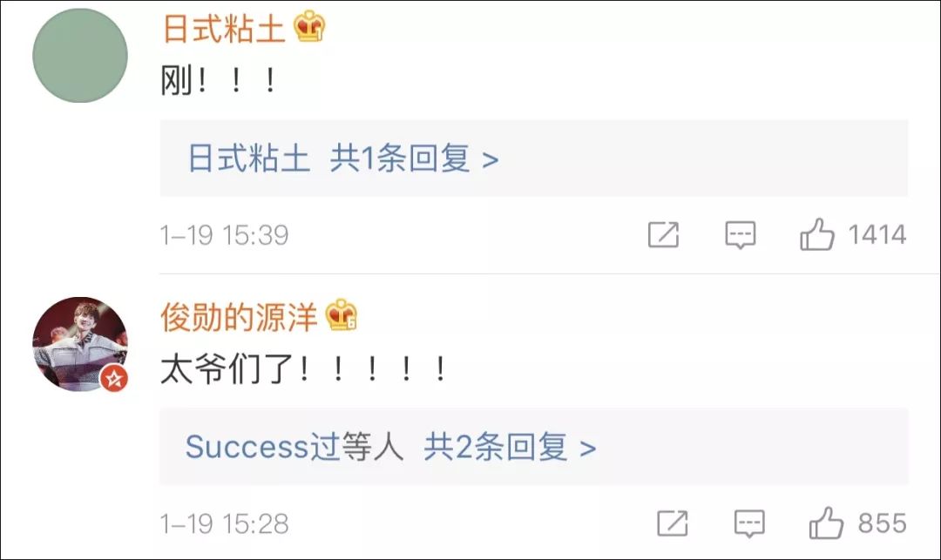Click the crown badge beside 日式粘土
The height and width of the screenshot is (560, 941).
309,27
